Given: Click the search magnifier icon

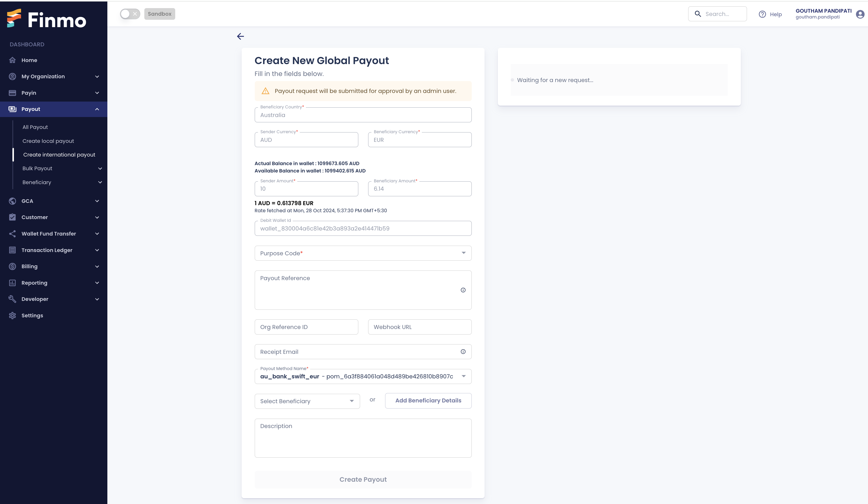Looking at the screenshot, I should pos(698,14).
